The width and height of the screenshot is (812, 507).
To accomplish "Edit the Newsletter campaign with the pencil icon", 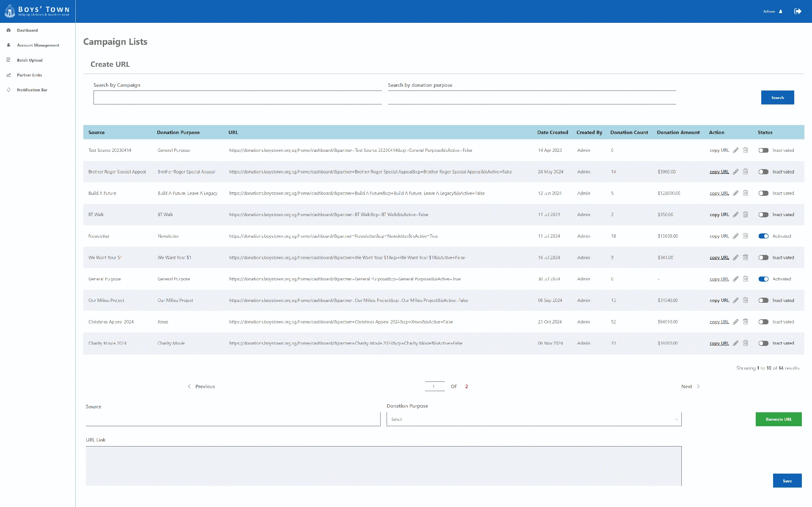I will point(735,236).
